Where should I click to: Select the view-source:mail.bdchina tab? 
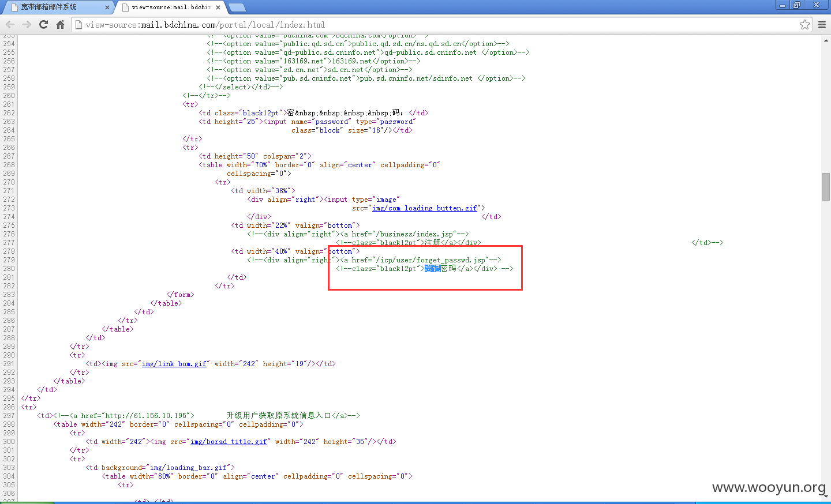point(171,7)
